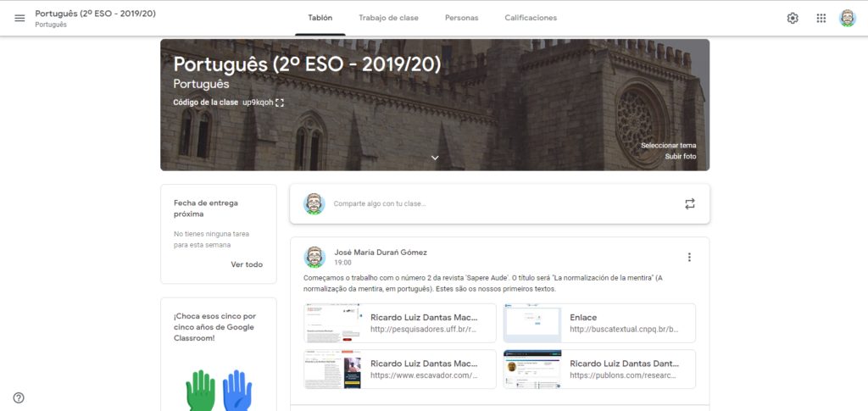Screen dimensions: 868x411
Task: Open the help question mark icon
Action: point(19,397)
